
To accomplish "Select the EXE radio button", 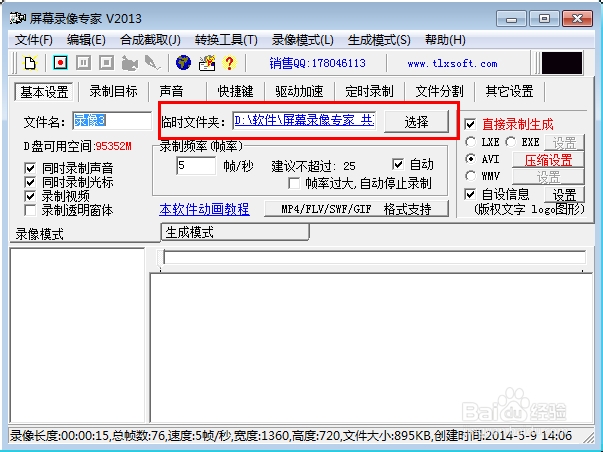I will (x=511, y=142).
